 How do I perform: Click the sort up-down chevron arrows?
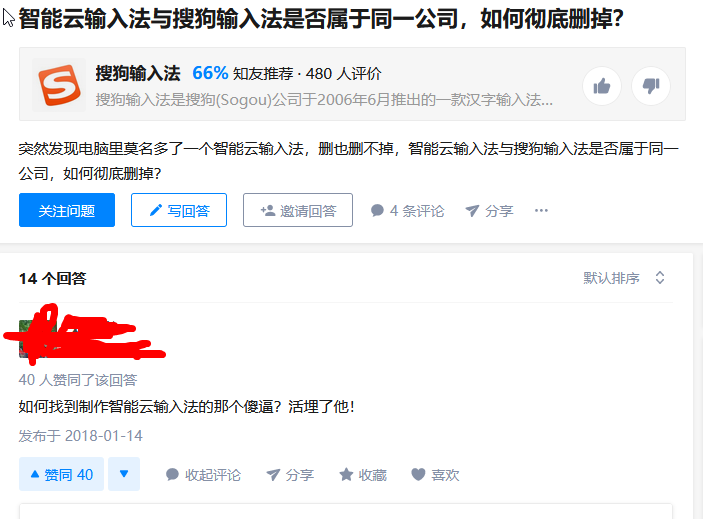[660, 278]
